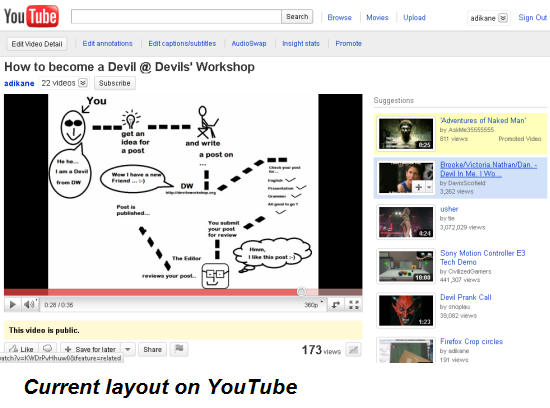550x408 pixels.
Task: Click the 'Suggestions' heading text
Action: point(394,100)
